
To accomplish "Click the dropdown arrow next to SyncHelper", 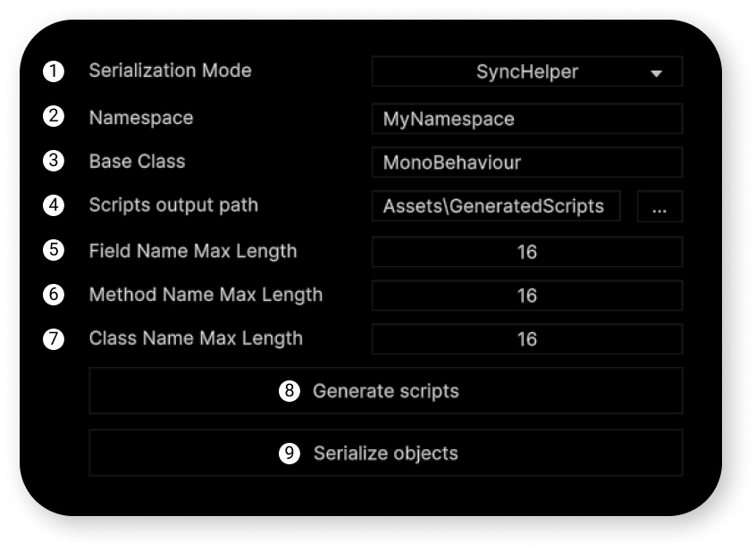I will [x=656, y=74].
